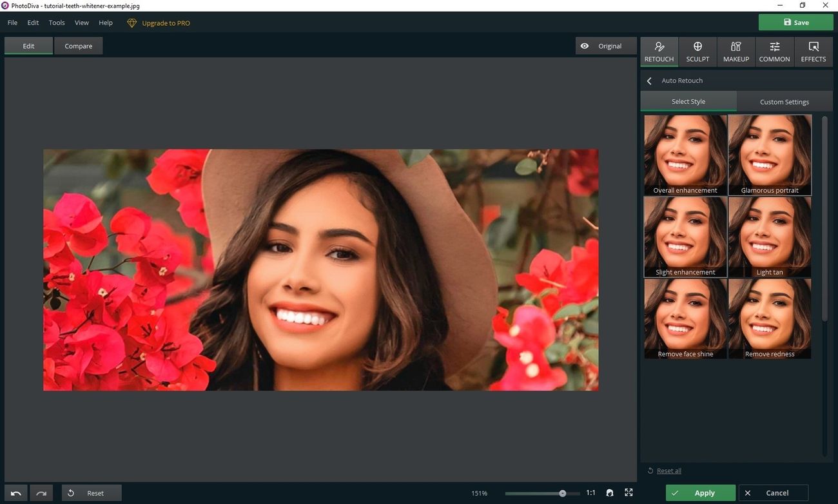Open the Tools menu
838x504 pixels.
pos(57,23)
